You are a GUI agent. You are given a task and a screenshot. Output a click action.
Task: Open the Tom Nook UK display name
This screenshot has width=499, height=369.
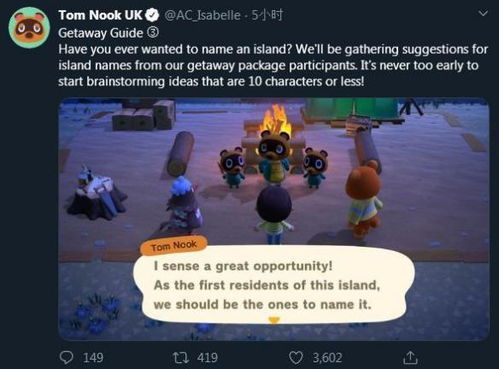[100, 15]
